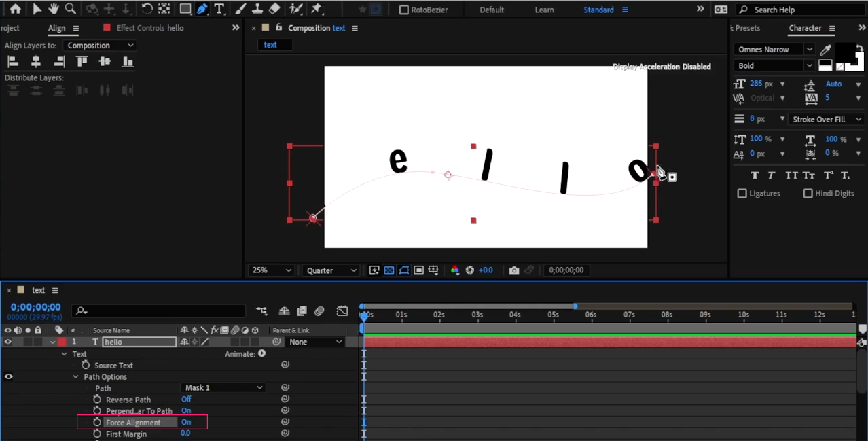Open the Character panel tab
The height and width of the screenshot is (441, 868).
pos(805,28)
